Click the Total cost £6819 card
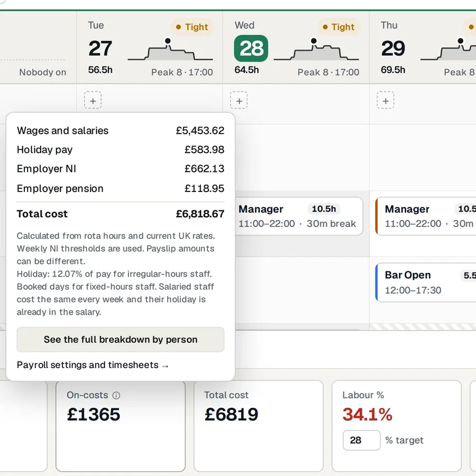476x476 pixels. [x=259, y=426]
